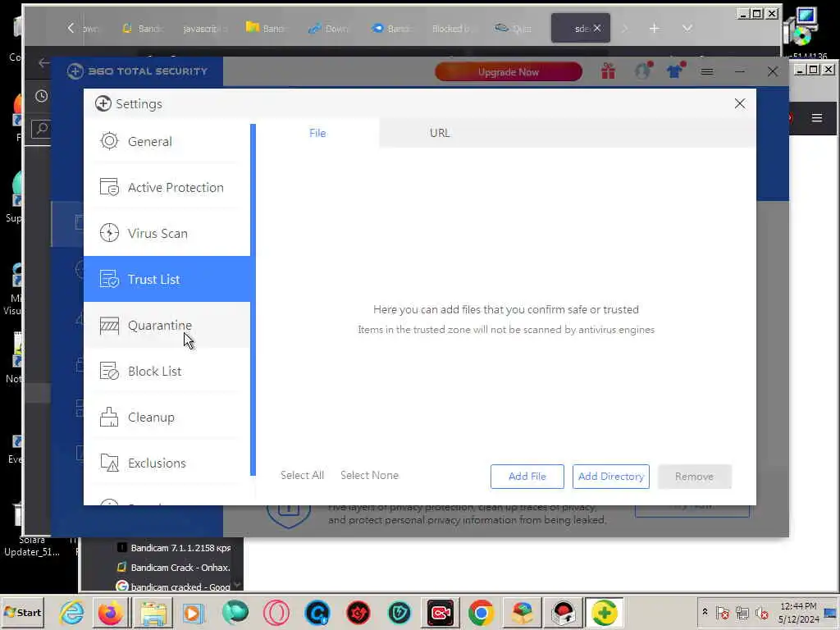Open 360 Total Security hamburger menu

coord(707,71)
